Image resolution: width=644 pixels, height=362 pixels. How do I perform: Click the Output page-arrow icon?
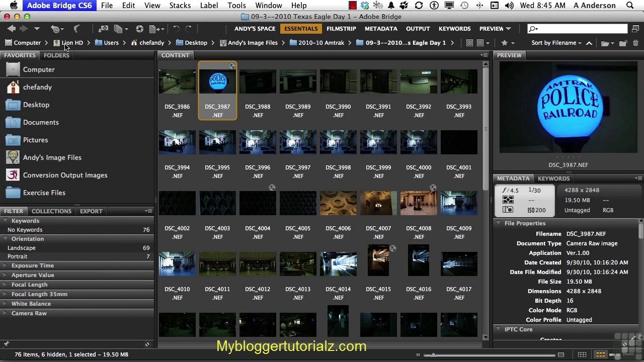click(157, 29)
